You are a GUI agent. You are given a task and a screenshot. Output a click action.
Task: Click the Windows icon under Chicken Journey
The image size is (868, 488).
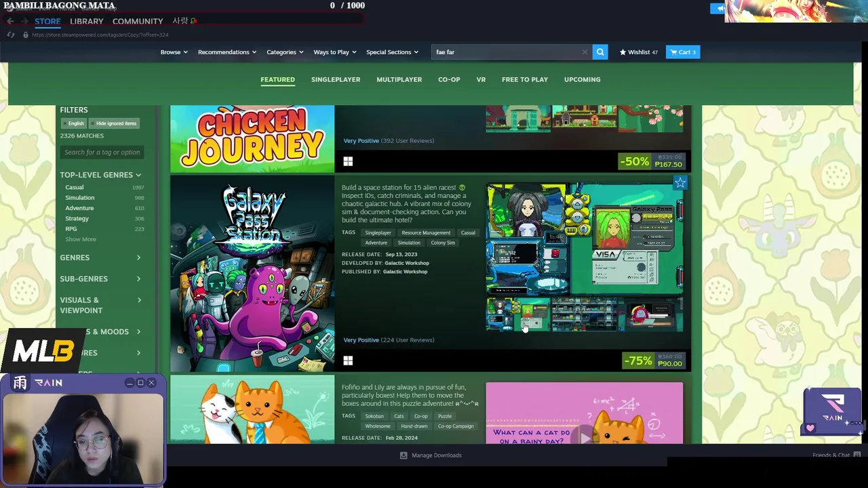[348, 161]
